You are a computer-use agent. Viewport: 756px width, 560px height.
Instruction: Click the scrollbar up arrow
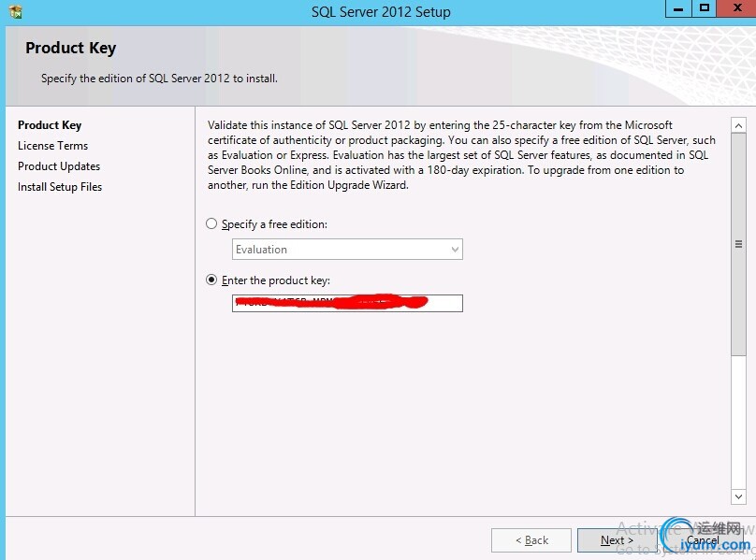[738, 126]
